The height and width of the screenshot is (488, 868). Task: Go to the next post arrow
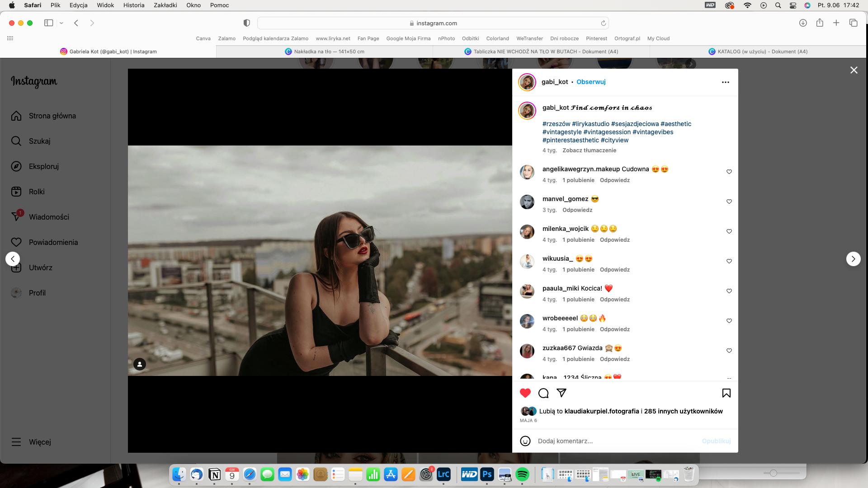click(853, 259)
